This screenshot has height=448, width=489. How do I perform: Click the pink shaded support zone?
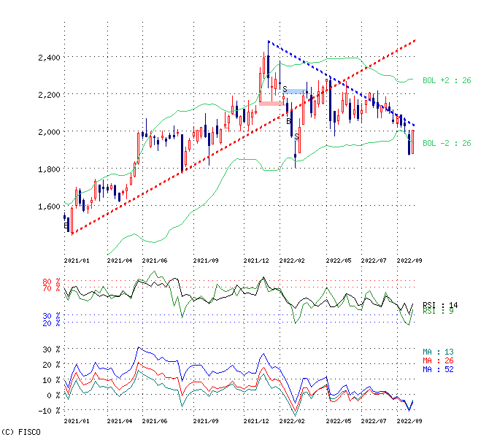[272, 104]
